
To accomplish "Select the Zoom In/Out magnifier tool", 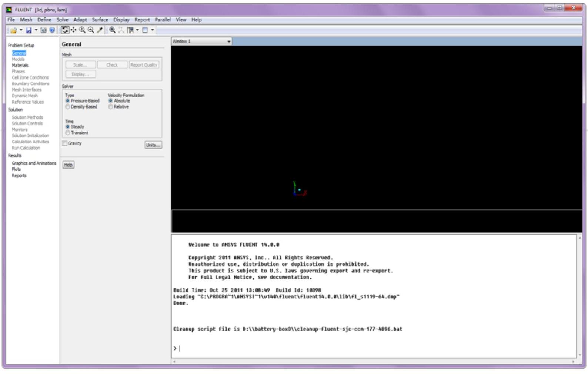I will (82, 30).
